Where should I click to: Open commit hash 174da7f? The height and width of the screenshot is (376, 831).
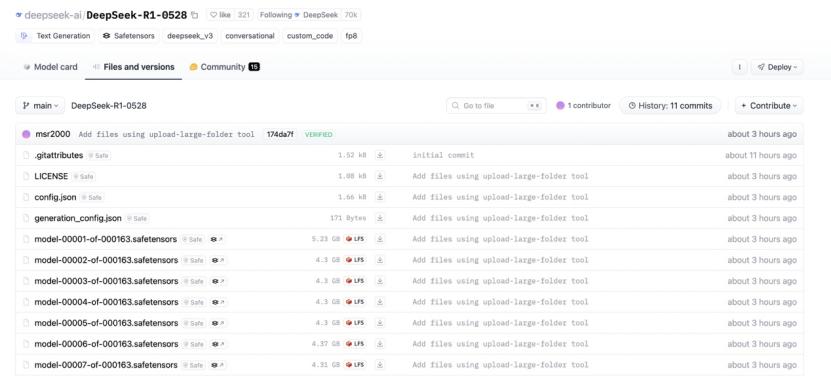280,135
